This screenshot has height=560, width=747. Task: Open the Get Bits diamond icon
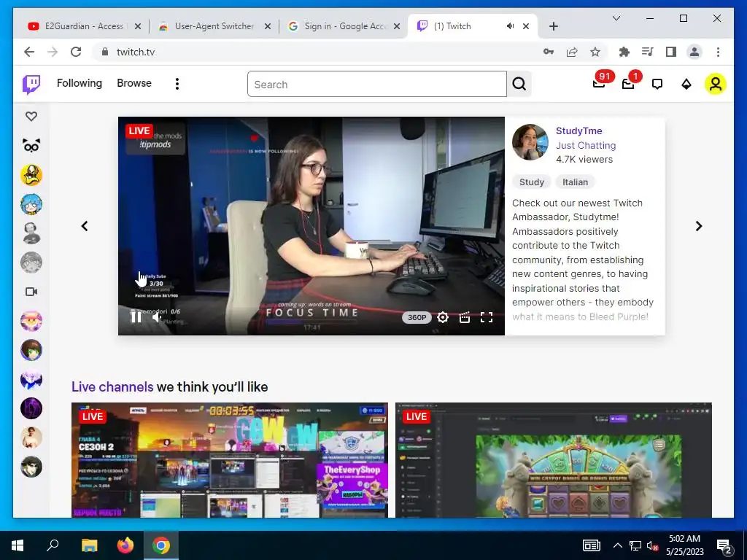click(686, 85)
